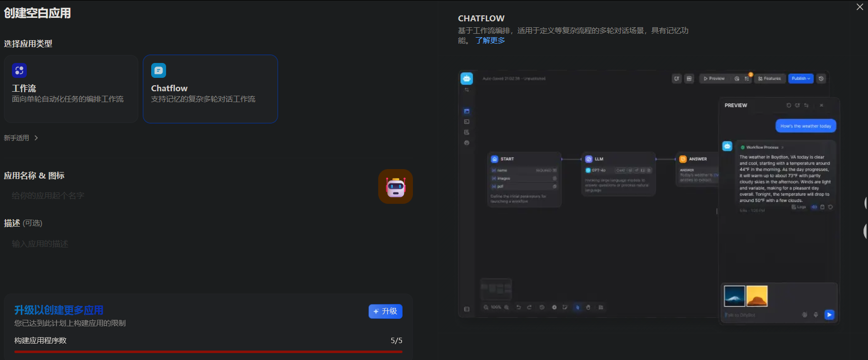Click Publish dropdown in the preview image

point(801,78)
